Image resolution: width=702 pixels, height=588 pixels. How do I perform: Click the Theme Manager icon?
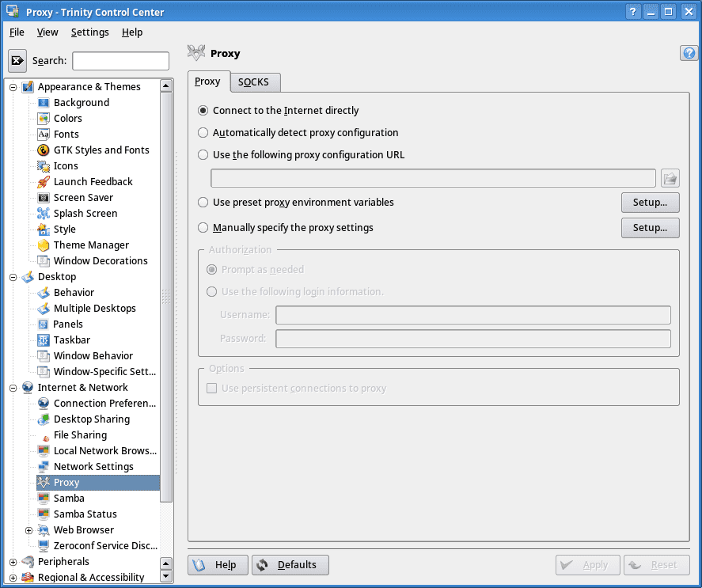[44, 245]
